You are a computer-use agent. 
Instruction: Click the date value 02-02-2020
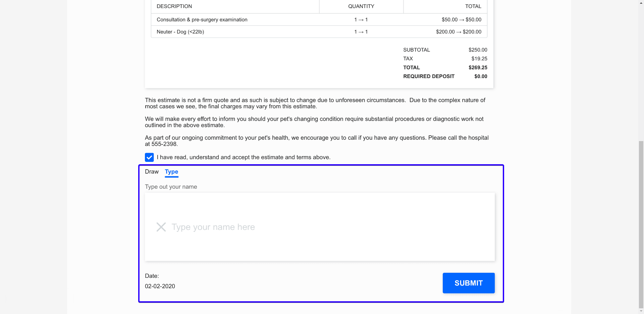pyautogui.click(x=160, y=286)
